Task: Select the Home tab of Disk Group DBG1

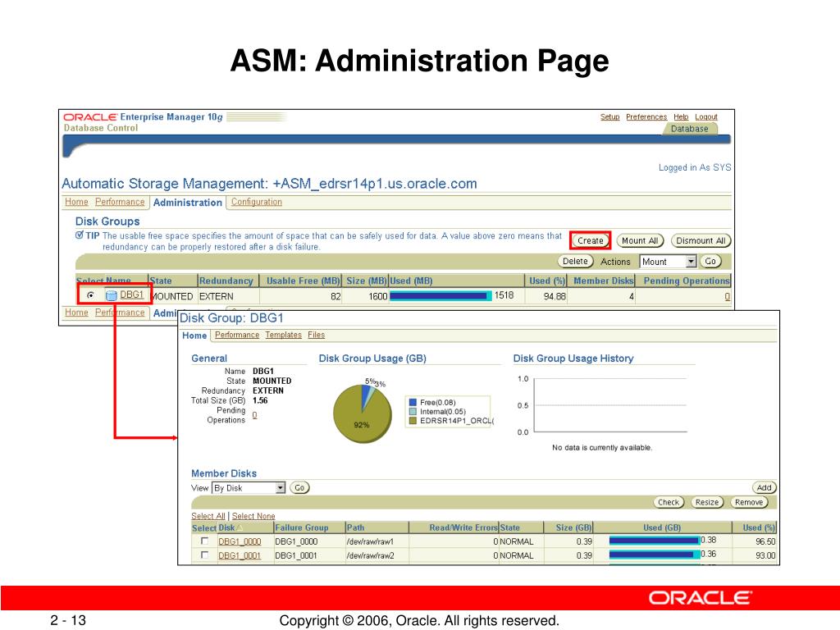Action: 194,336
